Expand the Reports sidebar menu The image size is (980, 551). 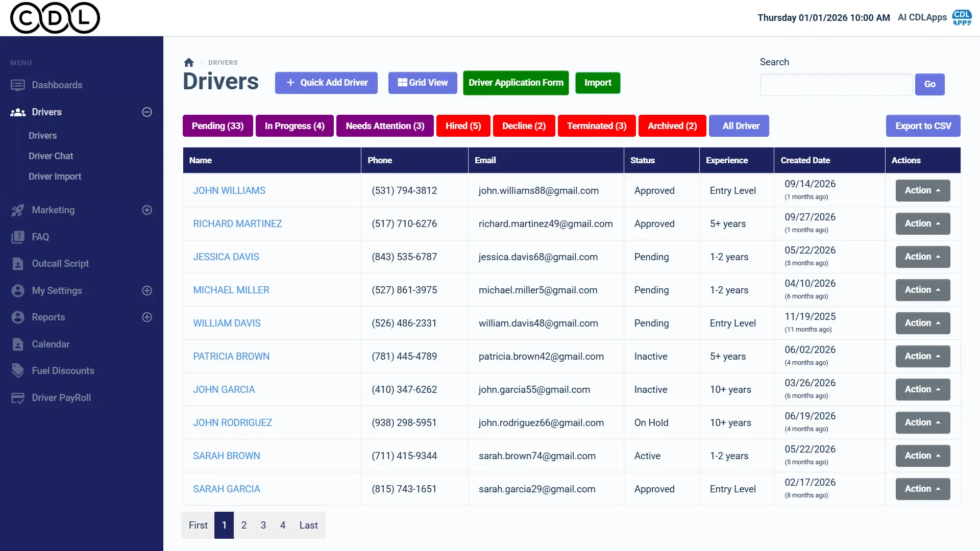tap(147, 317)
